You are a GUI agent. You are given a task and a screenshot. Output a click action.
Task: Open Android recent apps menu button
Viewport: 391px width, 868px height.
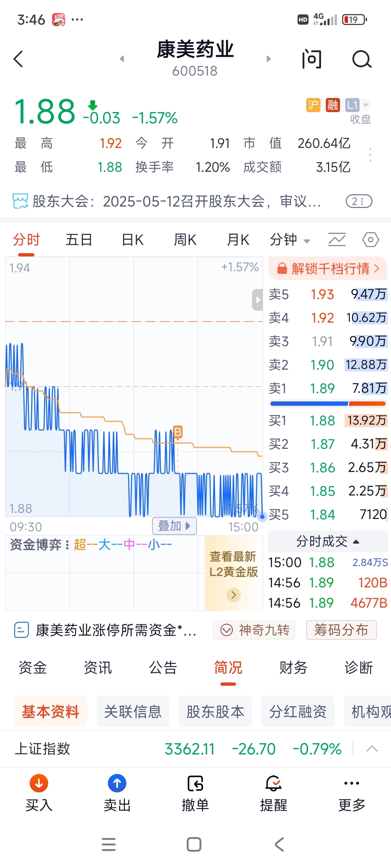pos(109,844)
